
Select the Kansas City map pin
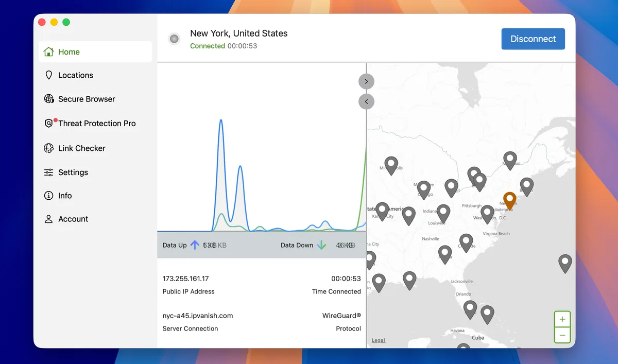tap(382, 211)
